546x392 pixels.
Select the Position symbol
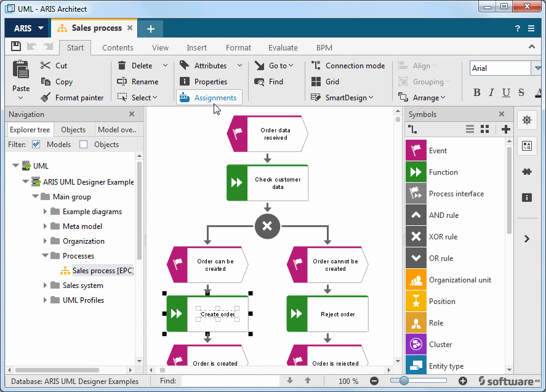tap(416, 302)
